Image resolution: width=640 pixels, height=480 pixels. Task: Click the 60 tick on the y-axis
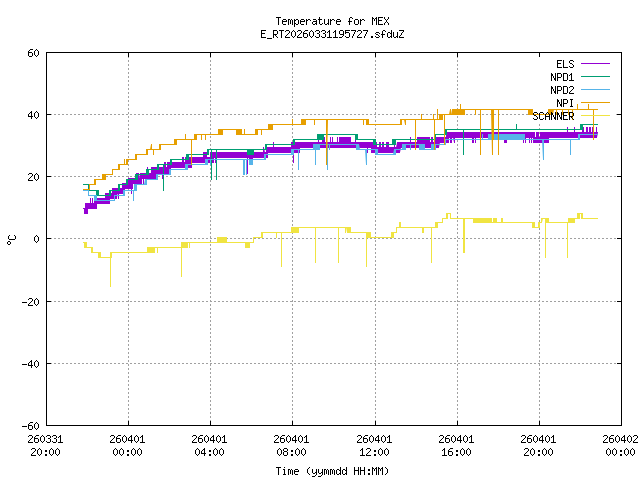[x=33, y=53]
